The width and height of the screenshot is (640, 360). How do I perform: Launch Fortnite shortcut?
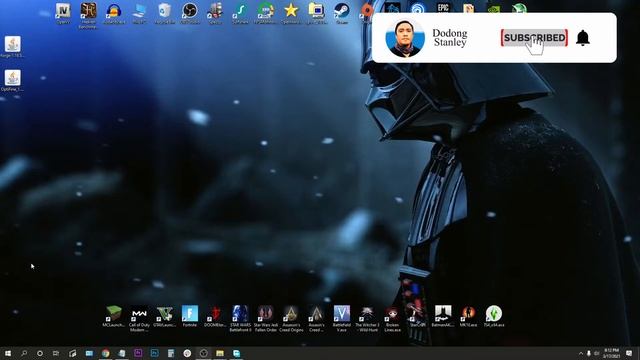click(190, 316)
